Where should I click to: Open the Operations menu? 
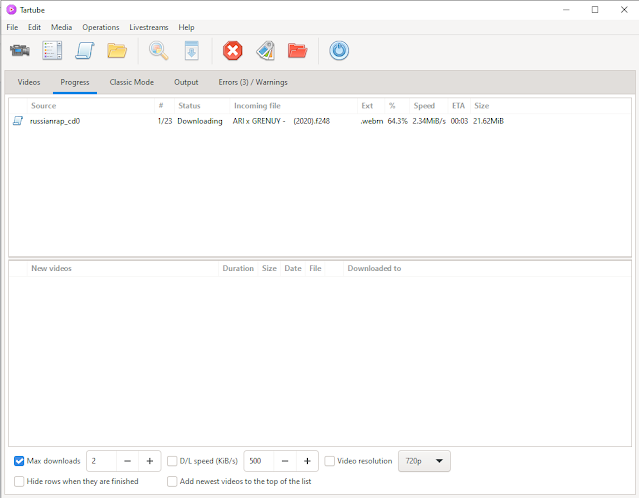[101, 27]
